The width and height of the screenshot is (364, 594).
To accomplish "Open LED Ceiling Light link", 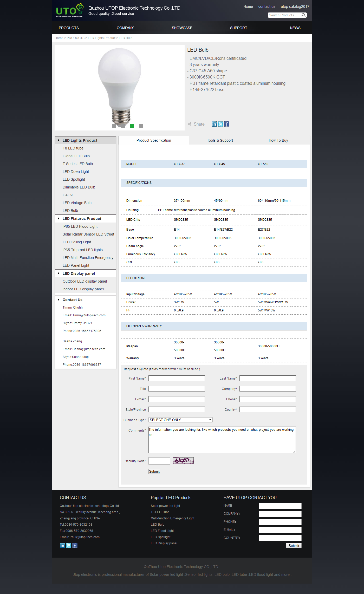I will point(77,242).
